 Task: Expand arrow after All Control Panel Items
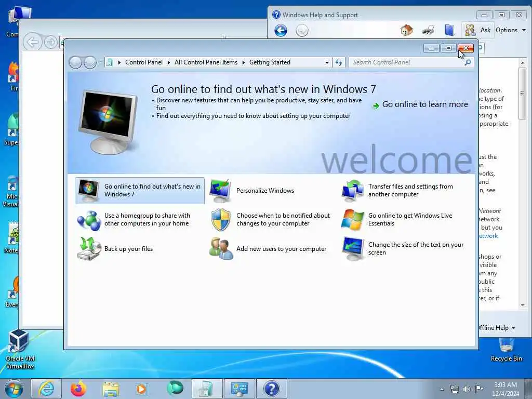244,62
